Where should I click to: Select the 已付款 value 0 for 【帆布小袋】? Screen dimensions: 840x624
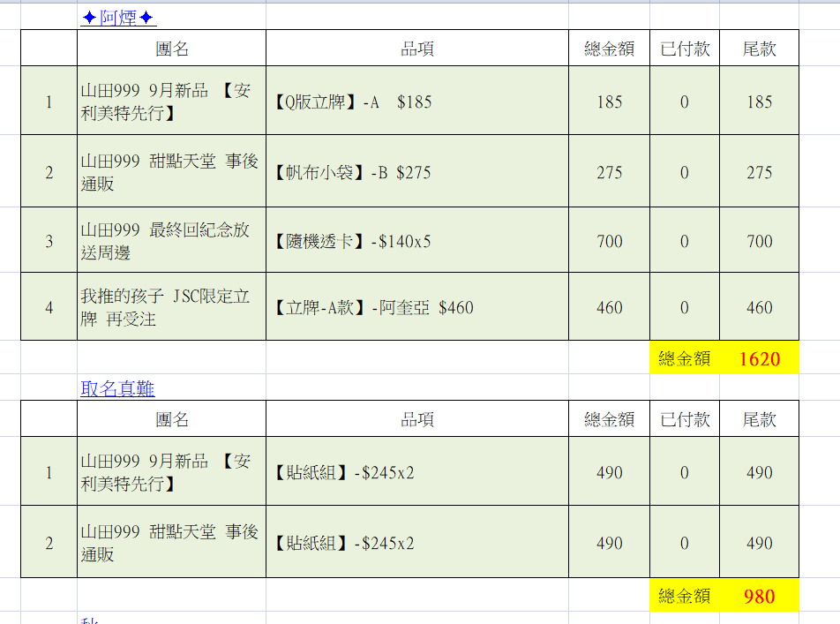click(x=685, y=171)
